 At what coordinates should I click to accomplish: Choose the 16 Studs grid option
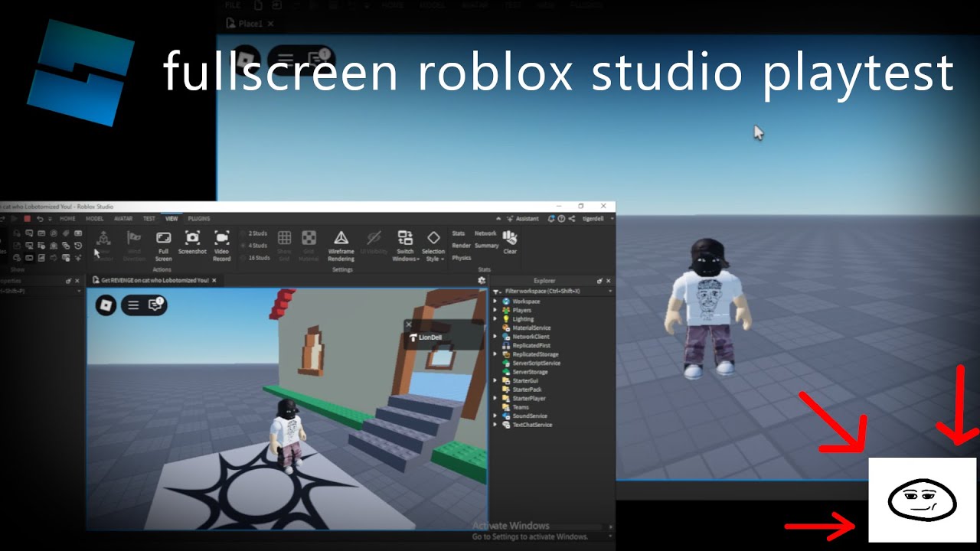(x=256, y=258)
